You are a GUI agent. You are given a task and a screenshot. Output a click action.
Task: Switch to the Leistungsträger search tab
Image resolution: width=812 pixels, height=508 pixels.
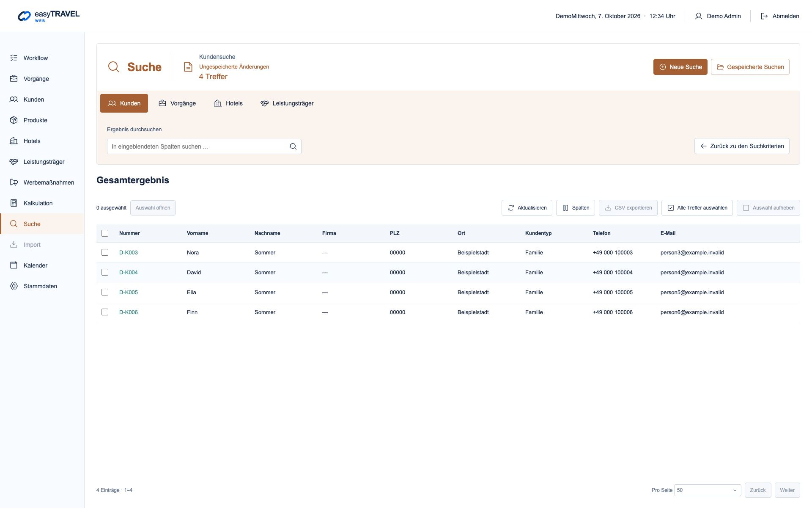point(287,103)
